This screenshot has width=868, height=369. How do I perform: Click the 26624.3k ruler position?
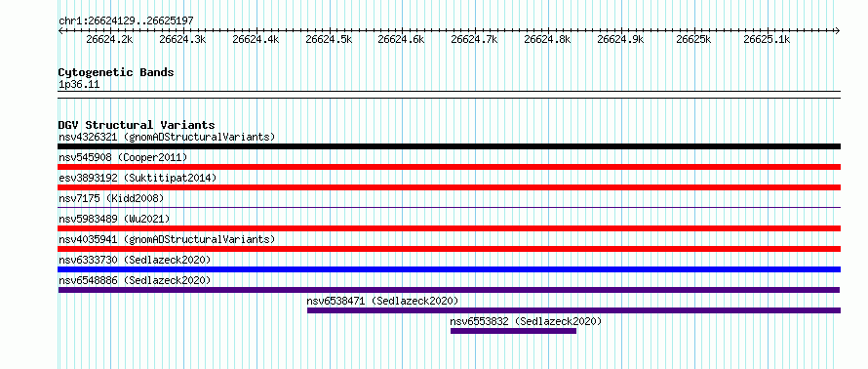click(x=182, y=39)
